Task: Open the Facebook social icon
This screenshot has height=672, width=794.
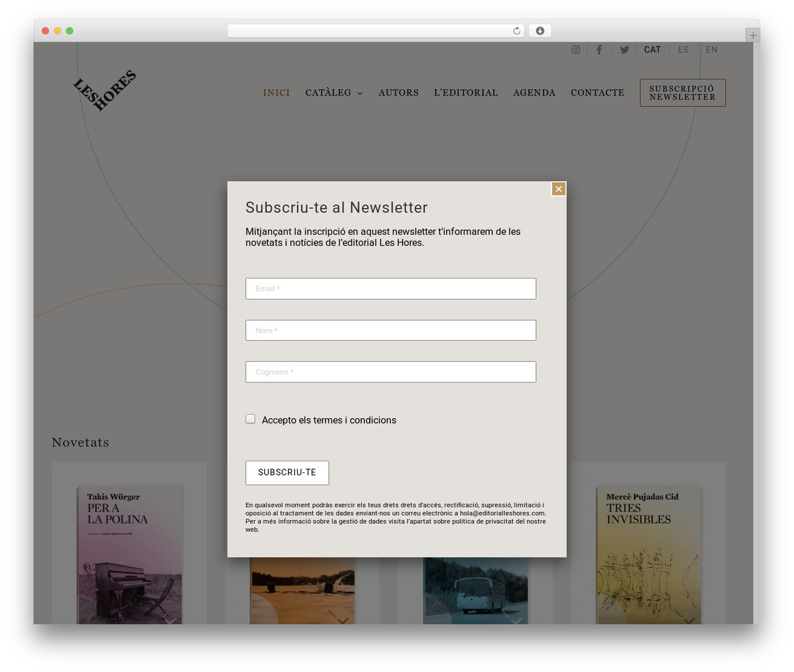Action: (x=599, y=50)
